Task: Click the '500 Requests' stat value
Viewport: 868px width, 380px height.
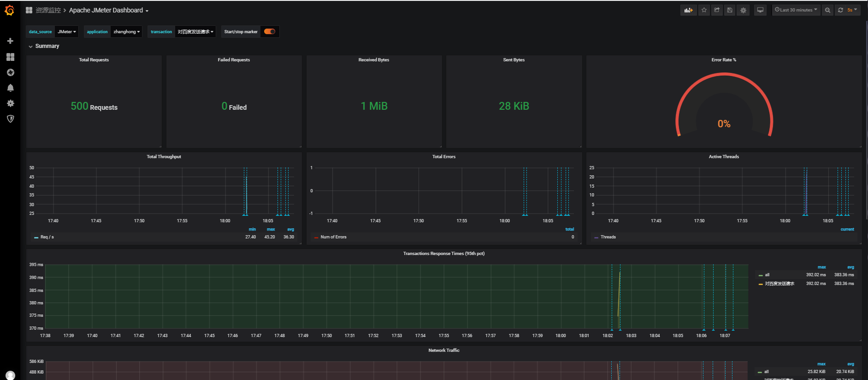Action: (x=94, y=107)
